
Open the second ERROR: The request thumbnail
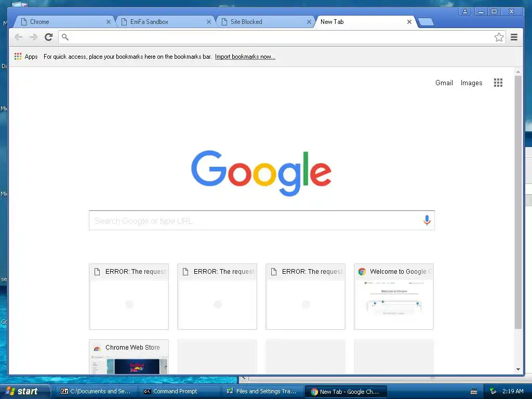coord(217,297)
